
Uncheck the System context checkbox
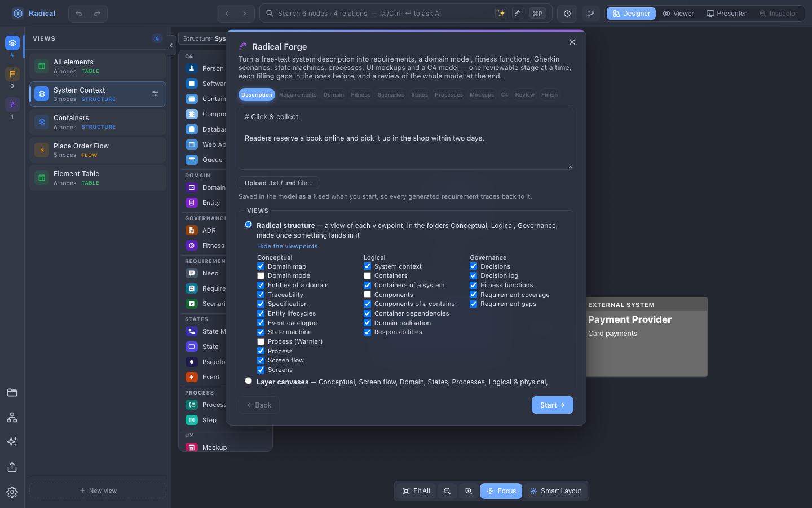pyautogui.click(x=367, y=266)
